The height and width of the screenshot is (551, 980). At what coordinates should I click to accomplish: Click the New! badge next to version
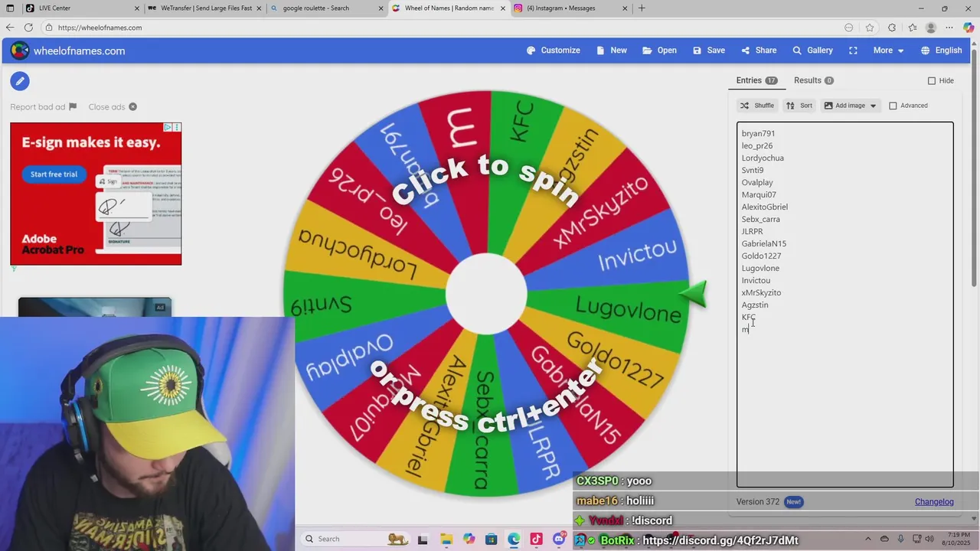[794, 502]
